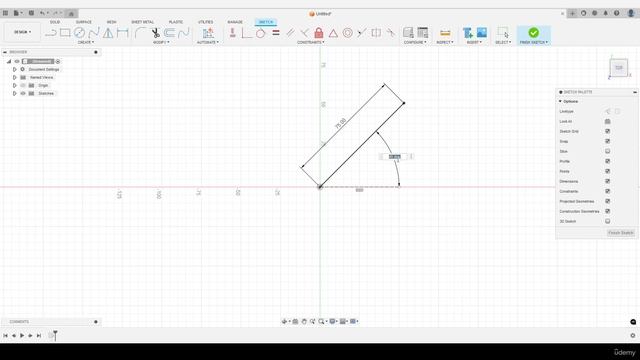Enable the 3D Sketch checkbox
Viewport: 640px width, 360px height.
pyautogui.click(x=607, y=221)
